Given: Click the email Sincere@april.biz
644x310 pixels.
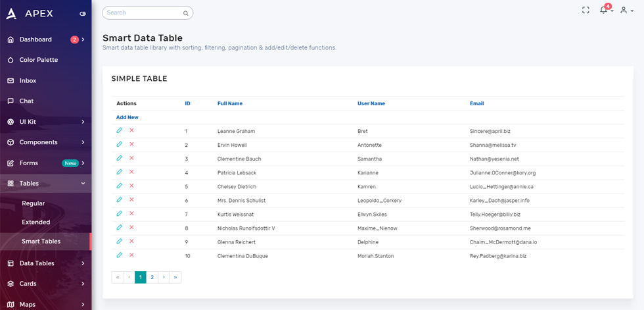Looking at the screenshot, I should [490, 131].
